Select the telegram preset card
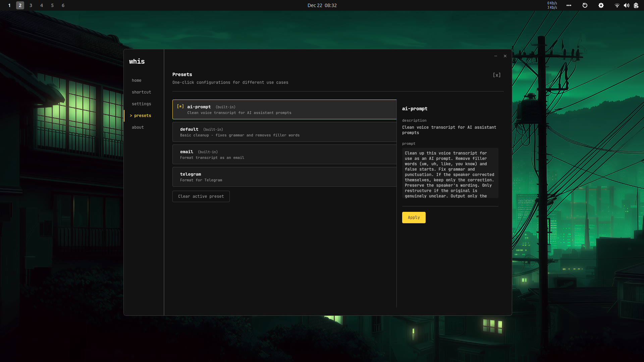This screenshot has height=362, width=644. coord(284,177)
